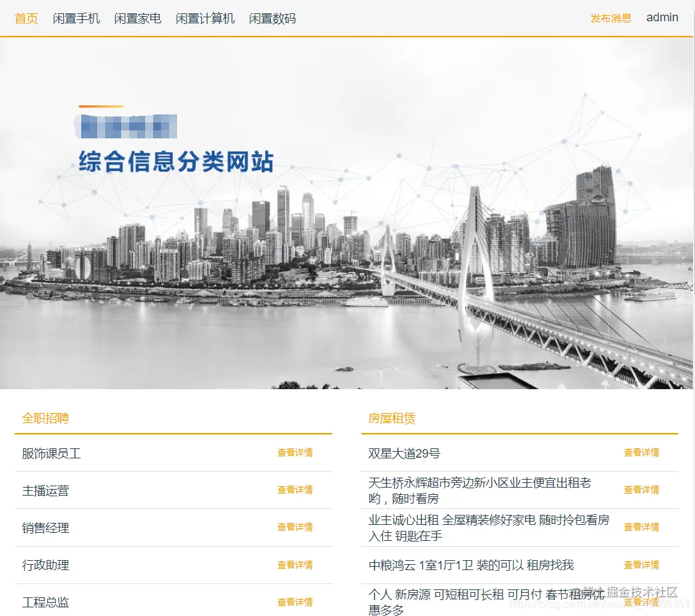Open the 闲置数码 category
This screenshot has height=616, width=695.
272,19
